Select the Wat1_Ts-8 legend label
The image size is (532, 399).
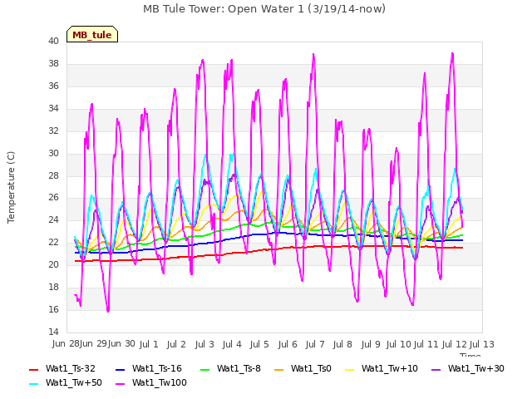tap(239, 368)
